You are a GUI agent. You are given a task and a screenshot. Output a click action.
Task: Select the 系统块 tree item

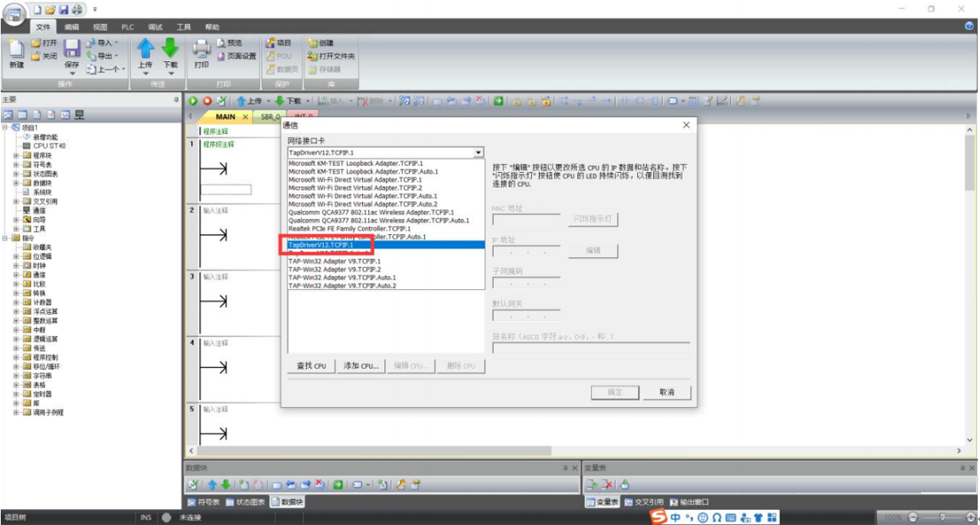tap(37, 192)
